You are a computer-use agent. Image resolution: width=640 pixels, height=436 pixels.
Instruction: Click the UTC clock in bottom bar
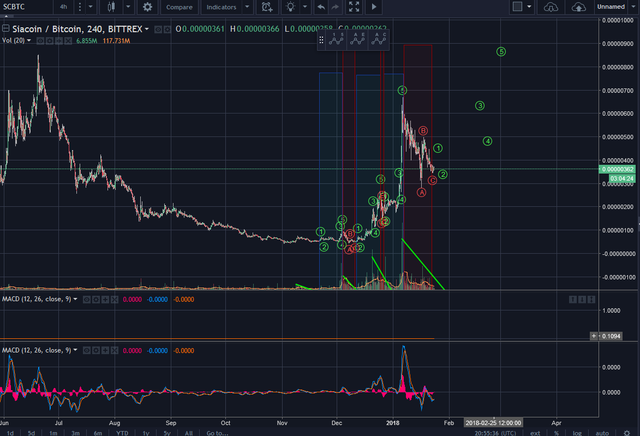496,433
